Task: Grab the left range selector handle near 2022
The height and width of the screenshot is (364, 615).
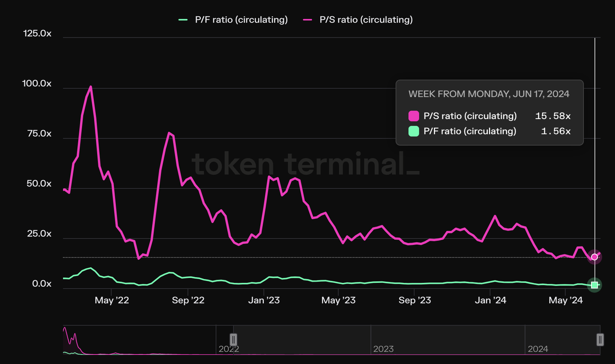Action: tap(234, 340)
